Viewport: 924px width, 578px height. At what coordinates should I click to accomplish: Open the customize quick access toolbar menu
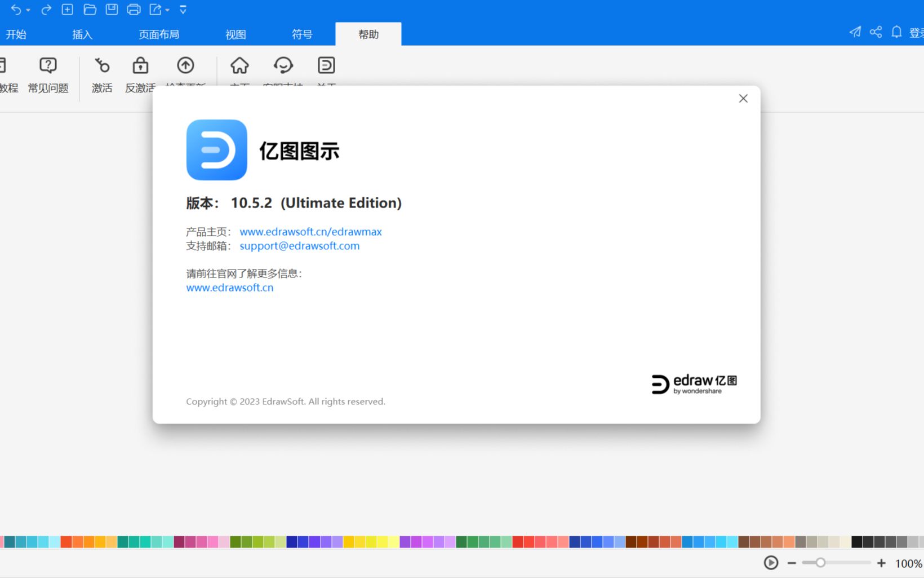183,10
